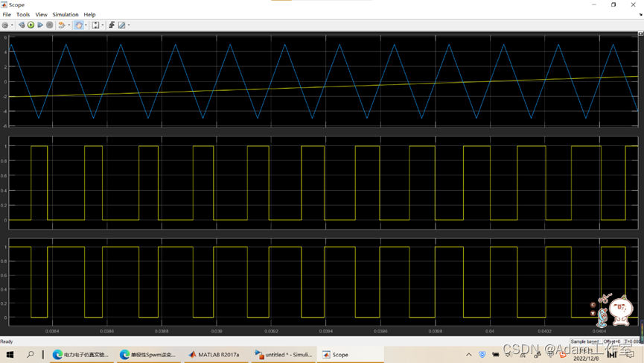Click the triangle carrier waveform plot

(324, 81)
